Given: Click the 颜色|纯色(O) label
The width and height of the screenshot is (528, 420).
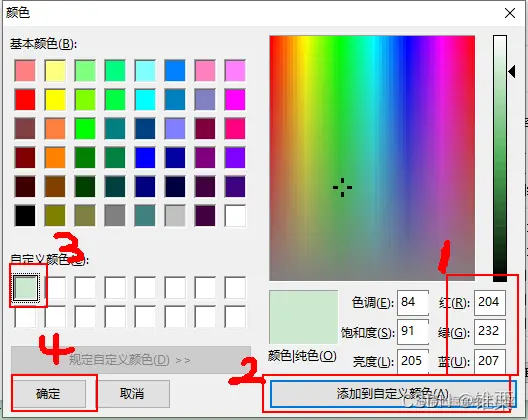Looking at the screenshot, I should click(x=302, y=355).
